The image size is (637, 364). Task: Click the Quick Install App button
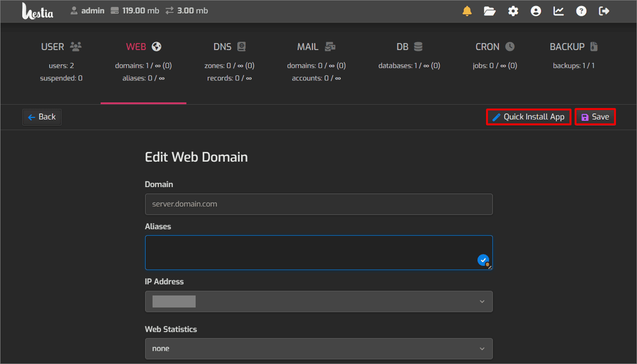point(528,116)
